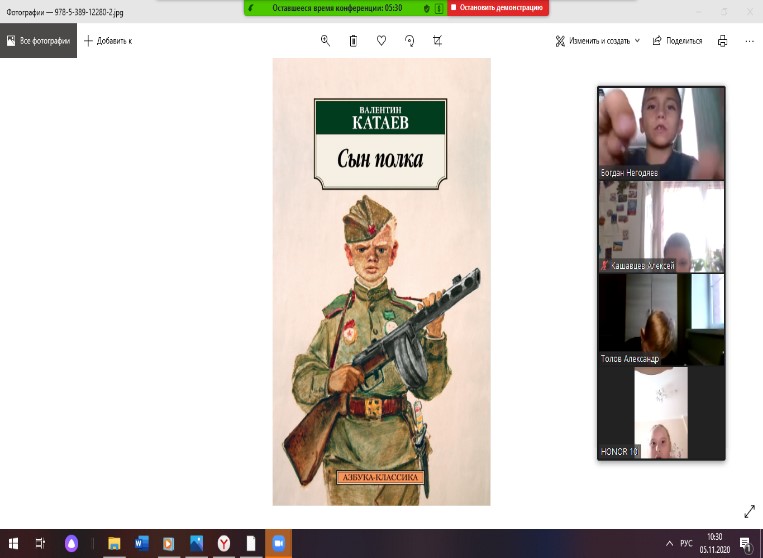Select Толов Александр video thumbnail
763x558 pixels.
661,319
